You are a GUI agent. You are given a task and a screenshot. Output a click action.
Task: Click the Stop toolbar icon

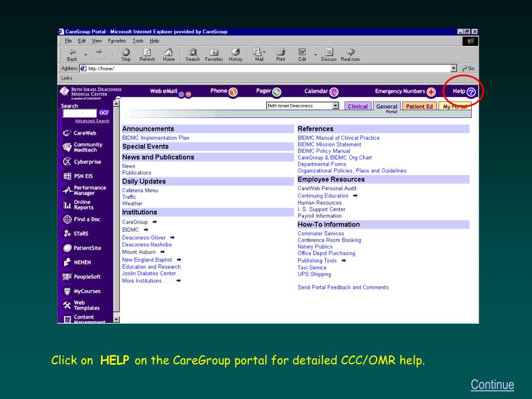coord(126,55)
